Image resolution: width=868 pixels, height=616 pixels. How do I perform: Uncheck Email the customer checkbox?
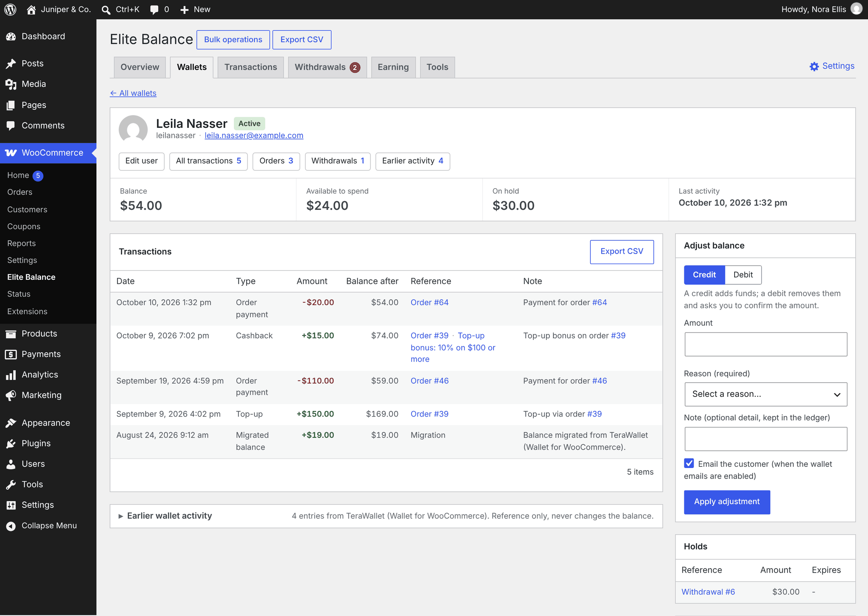point(689,463)
